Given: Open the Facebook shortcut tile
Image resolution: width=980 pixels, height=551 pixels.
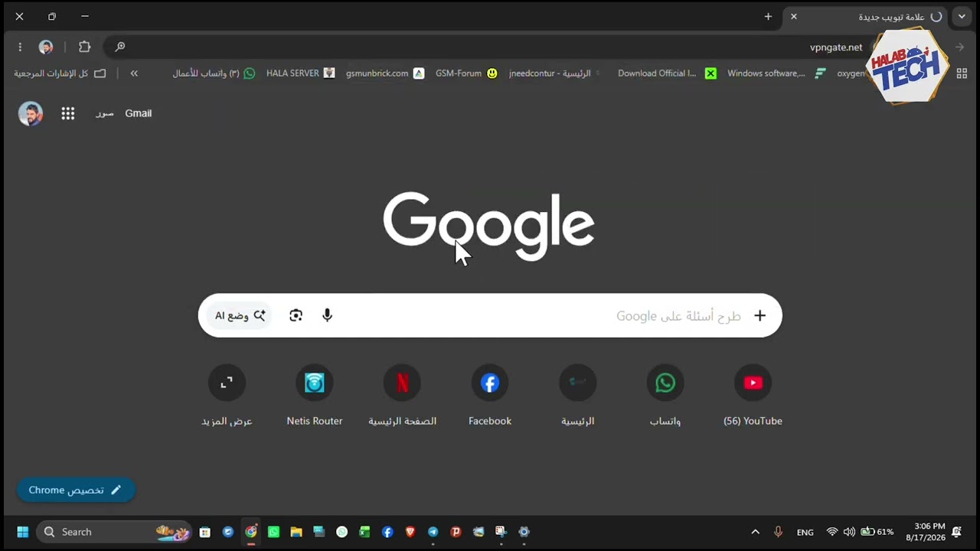Looking at the screenshot, I should coord(490,396).
